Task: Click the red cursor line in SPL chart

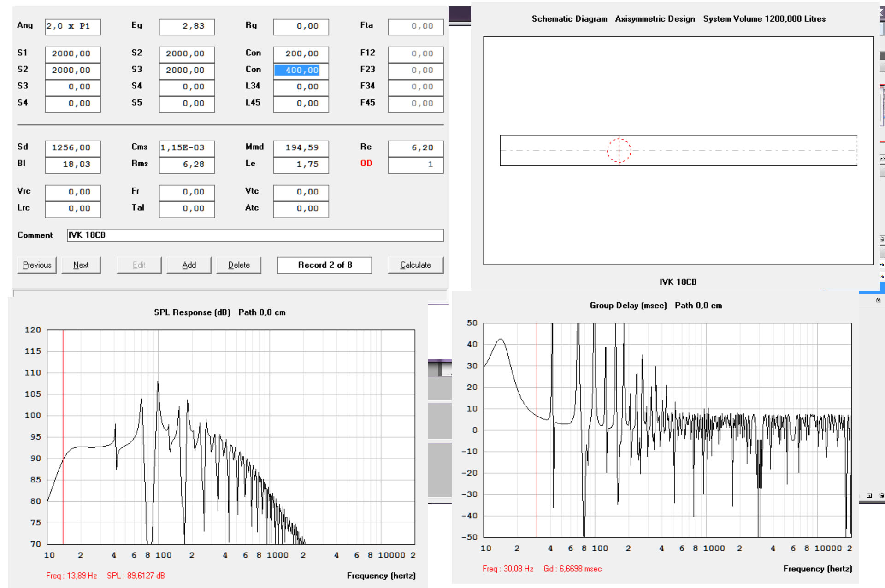Action: (x=63, y=437)
